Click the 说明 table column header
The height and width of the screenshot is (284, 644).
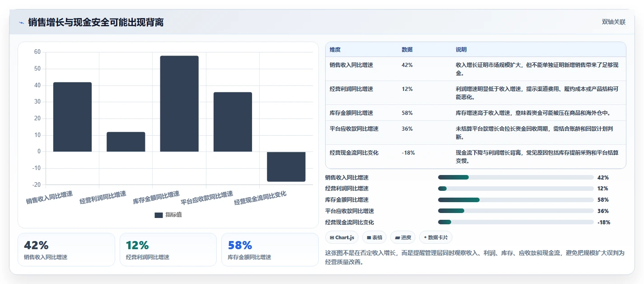point(461,50)
